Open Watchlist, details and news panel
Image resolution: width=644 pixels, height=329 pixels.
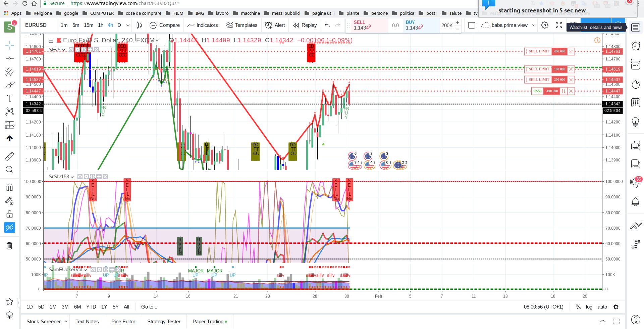click(636, 28)
